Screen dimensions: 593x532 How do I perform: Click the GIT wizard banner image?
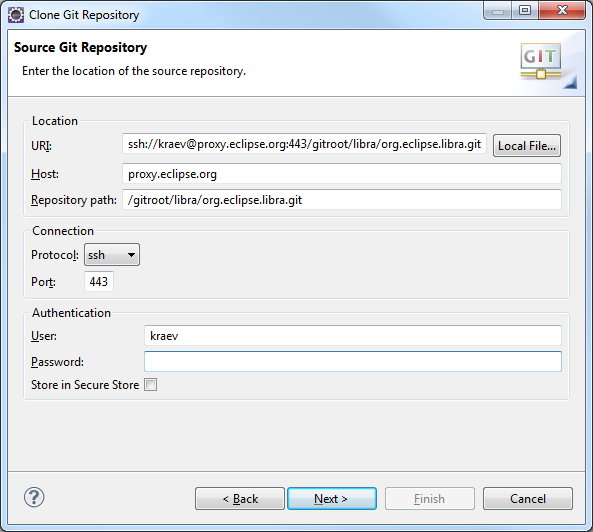pyautogui.click(x=540, y=61)
